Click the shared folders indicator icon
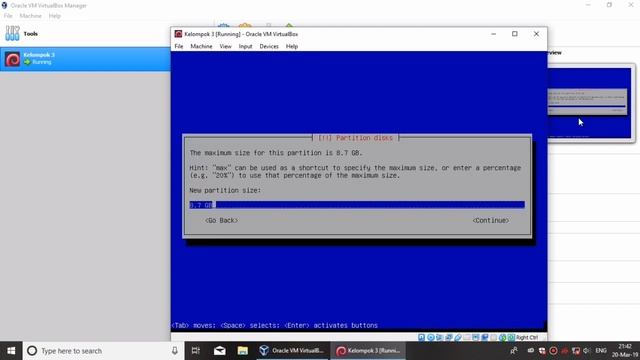 pos(467,338)
